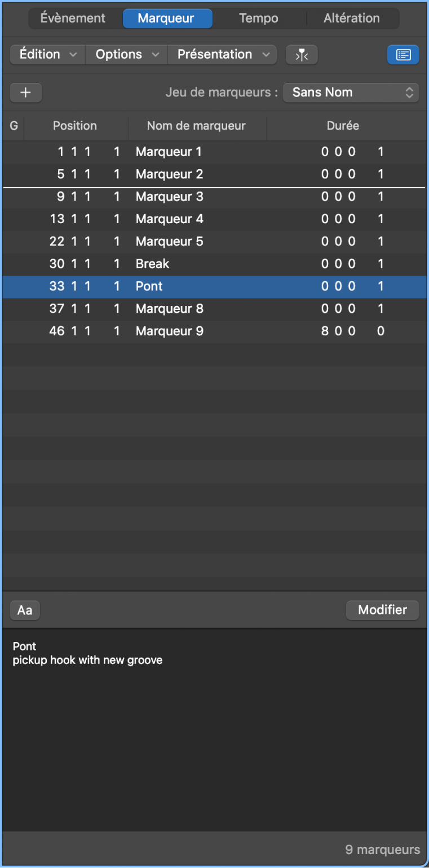Screen dimensions: 429x868
Task: Open the Options menu
Action: point(126,54)
